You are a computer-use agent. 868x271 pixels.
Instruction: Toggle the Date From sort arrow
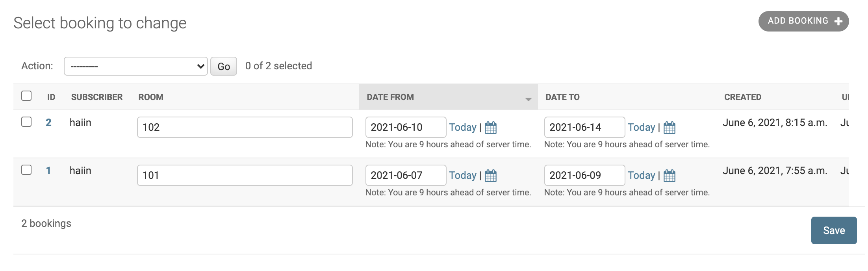click(528, 99)
